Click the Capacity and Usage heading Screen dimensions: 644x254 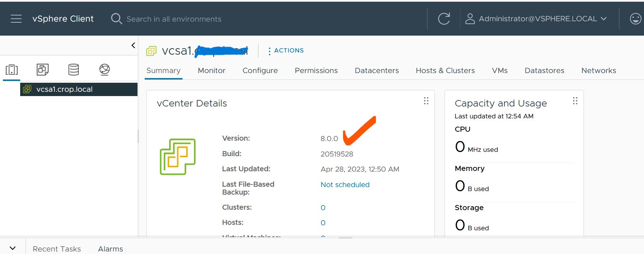pos(501,103)
